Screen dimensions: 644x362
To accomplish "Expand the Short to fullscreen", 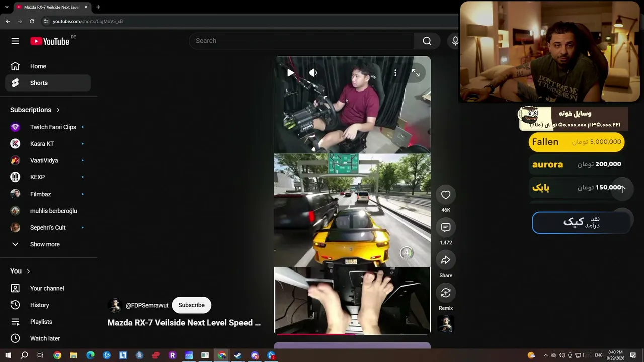I will click(416, 73).
